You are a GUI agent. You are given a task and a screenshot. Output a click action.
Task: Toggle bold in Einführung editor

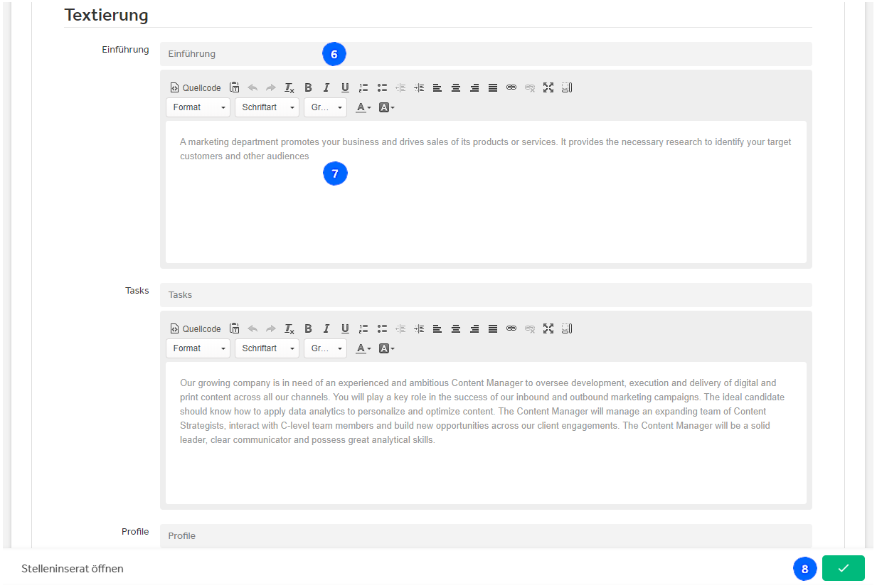pyautogui.click(x=308, y=88)
